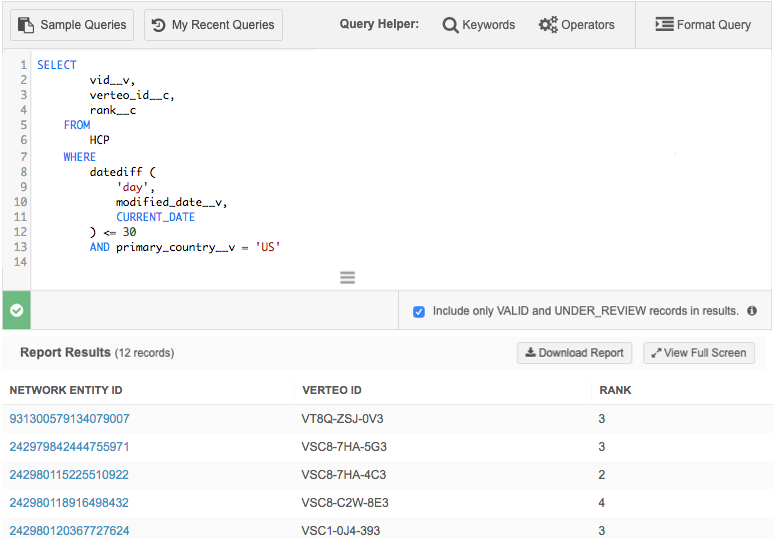Open entity 242980115225510922 link
The width and height of the screenshot is (774, 540).
click(x=69, y=475)
